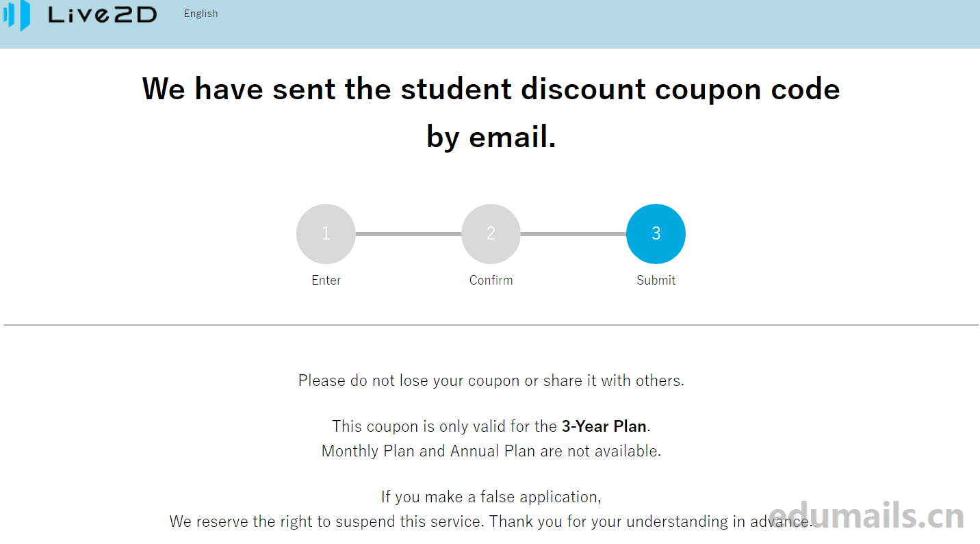Click the bold 3-Year Plan text

click(x=604, y=426)
